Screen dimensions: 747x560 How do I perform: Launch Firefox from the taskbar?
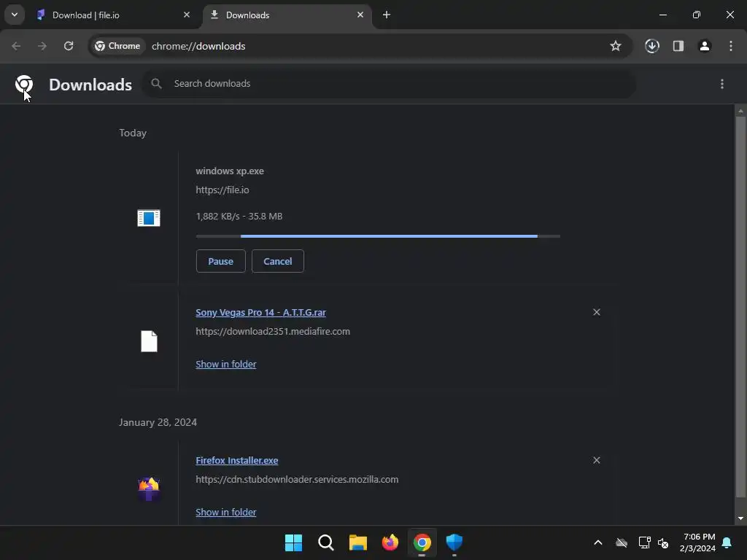pos(390,542)
